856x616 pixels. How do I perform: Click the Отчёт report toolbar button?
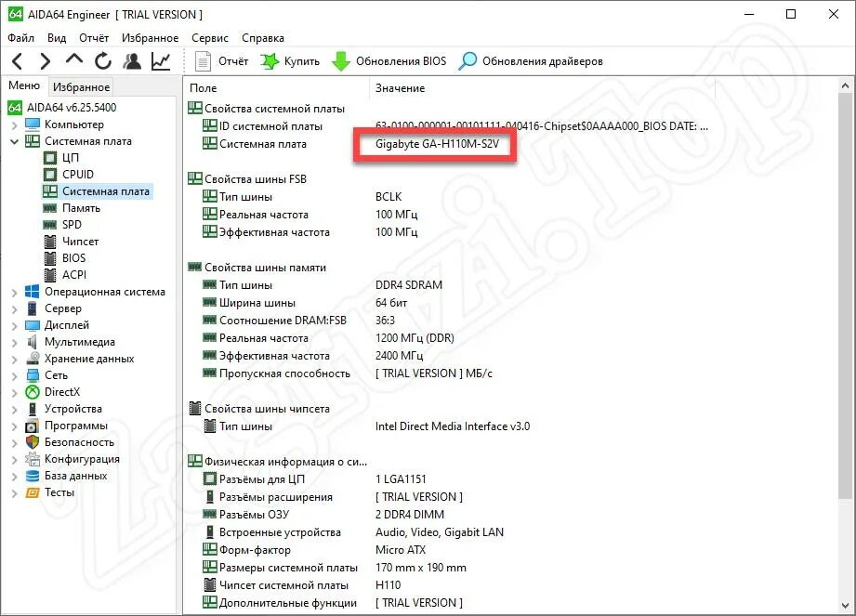(221, 61)
